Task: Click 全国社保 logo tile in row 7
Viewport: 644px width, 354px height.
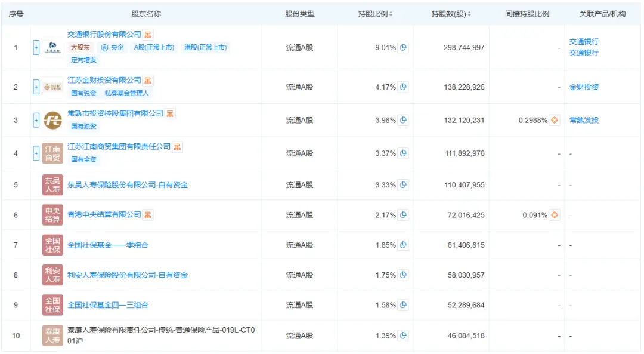Action: (x=52, y=245)
